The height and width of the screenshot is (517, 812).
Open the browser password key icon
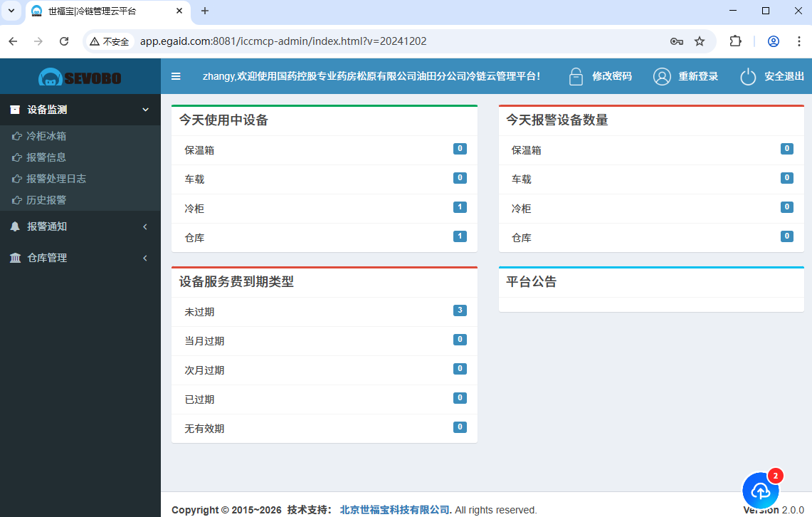[x=676, y=41]
